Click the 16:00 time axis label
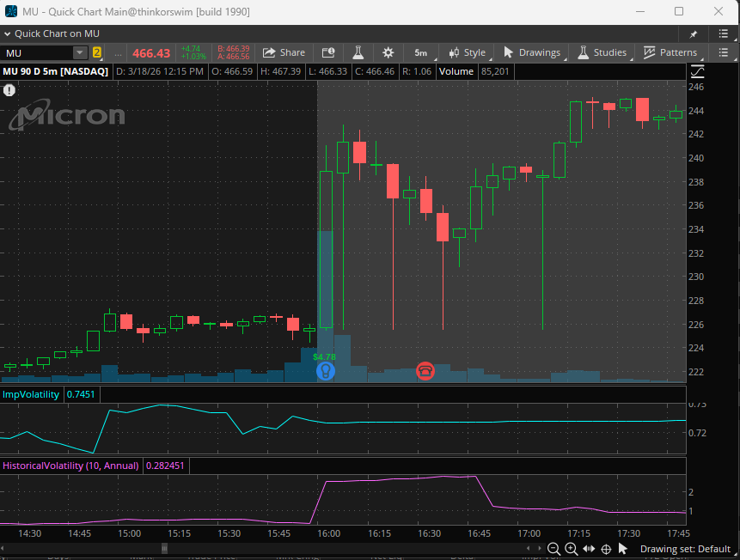The height and width of the screenshot is (560, 740). tap(328, 533)
